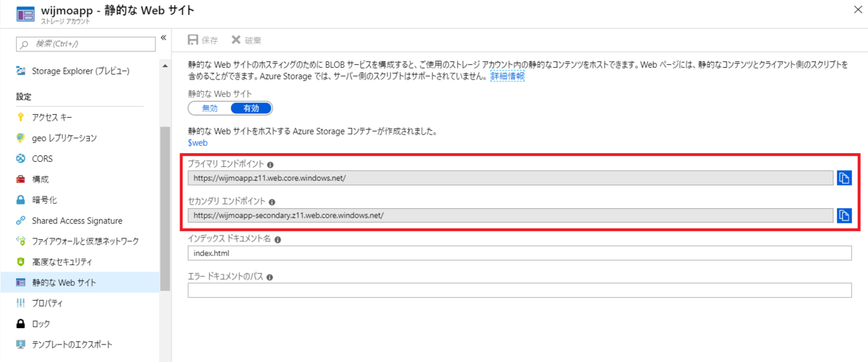Open the $web container link
The height and width of the screenshot is (362, 868).
pyautogui.click(x=197, y=143)
